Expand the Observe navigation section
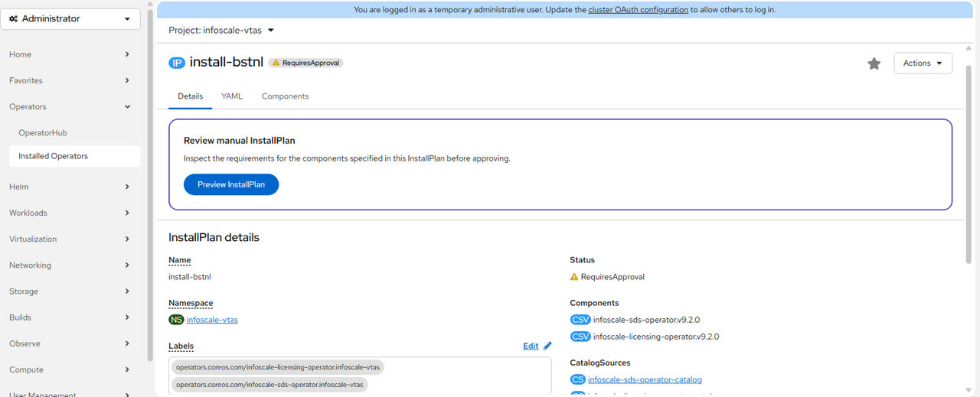The image size is (980, 397). coord(70,343)
